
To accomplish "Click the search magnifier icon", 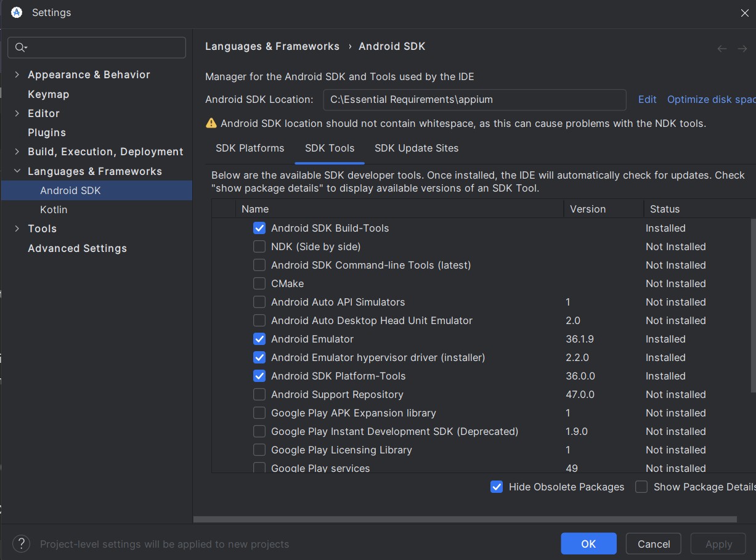I will coord(20,47).
